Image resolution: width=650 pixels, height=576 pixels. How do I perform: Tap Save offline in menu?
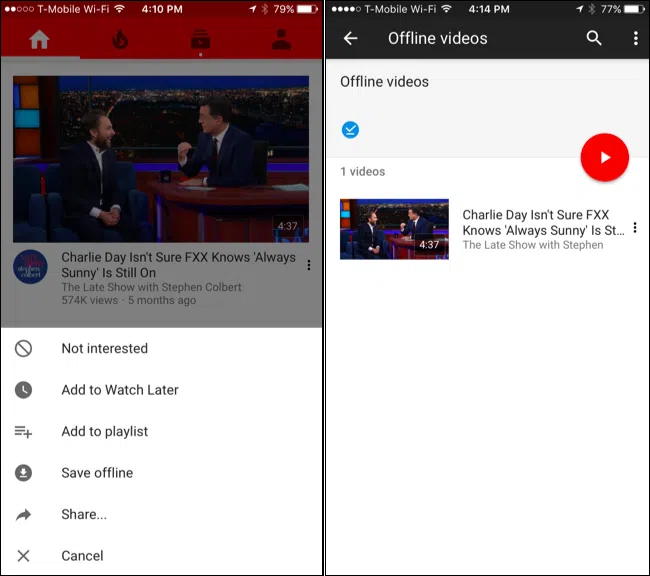97,473
